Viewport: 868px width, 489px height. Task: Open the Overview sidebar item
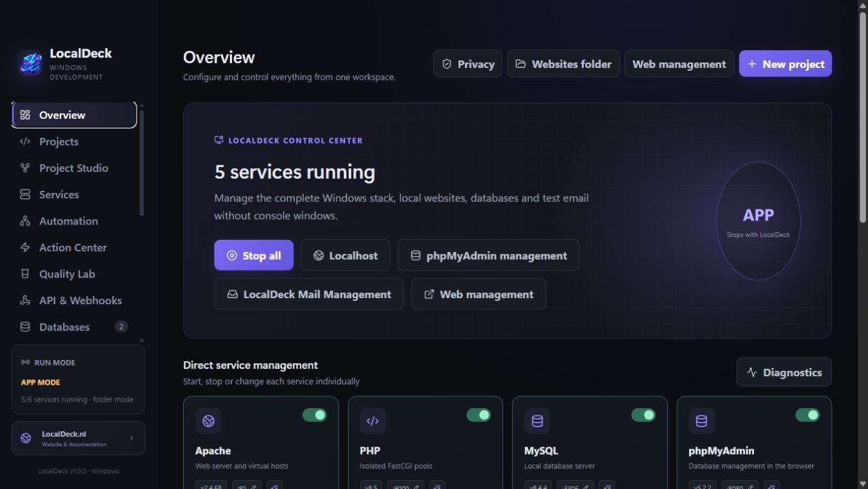click(x=74, y=115)
